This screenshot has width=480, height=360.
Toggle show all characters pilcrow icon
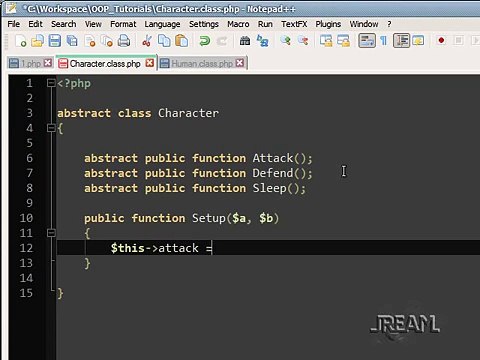384,41
